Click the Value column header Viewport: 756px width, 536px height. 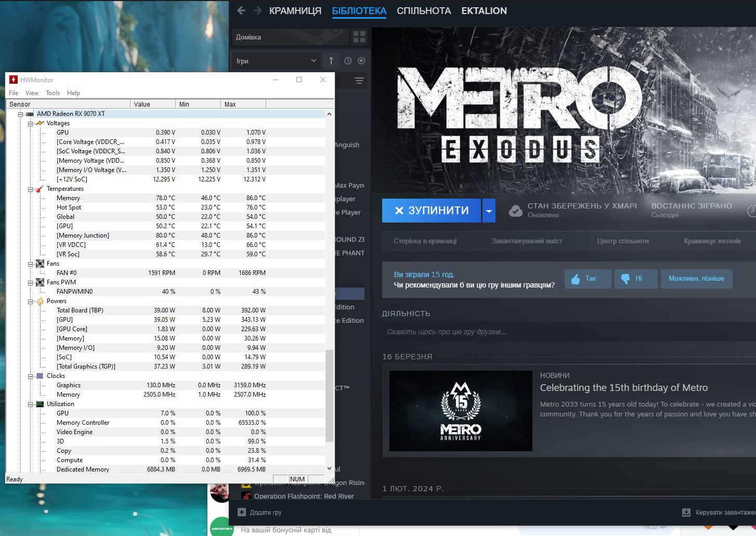[153, 104]
